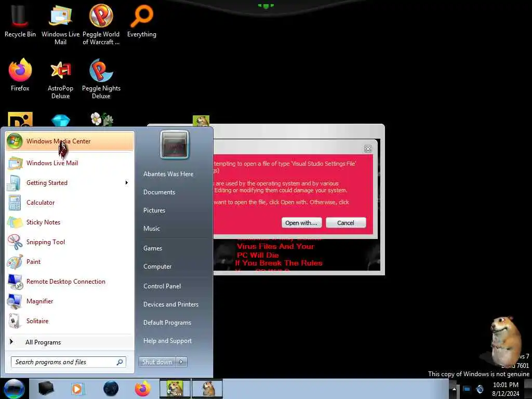The width and height of the screenshot is (532, 399).
Task: Open Everything search desktop icon
Action: click(141, 21)
